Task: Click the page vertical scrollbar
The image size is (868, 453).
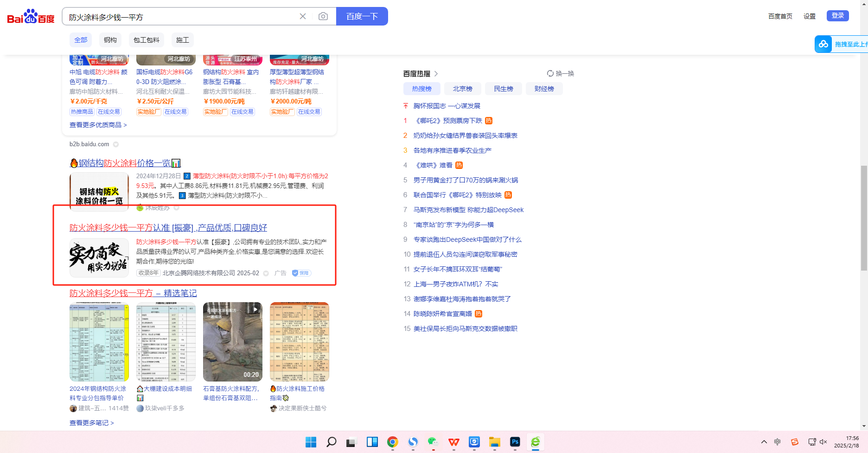Action: (863, 218)
